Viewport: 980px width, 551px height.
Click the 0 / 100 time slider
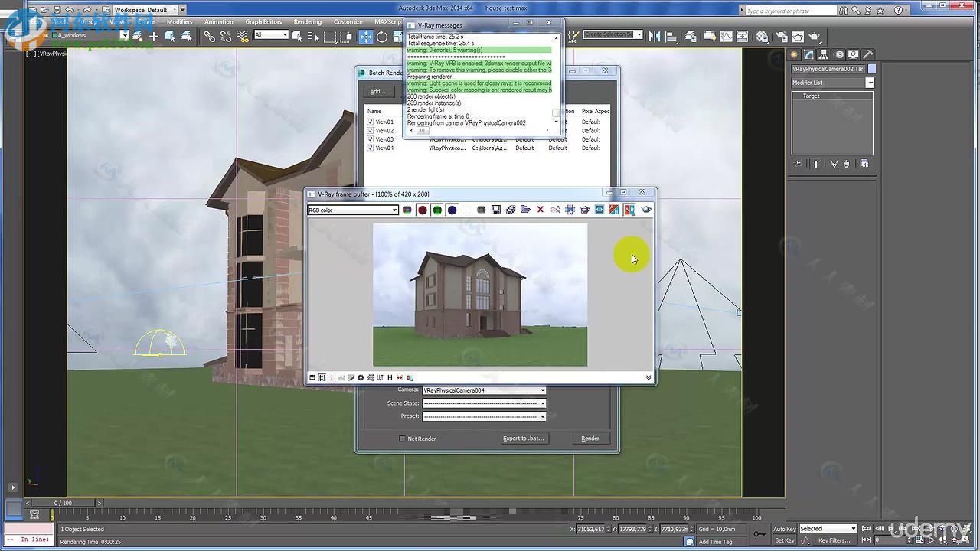coord(64,503)
